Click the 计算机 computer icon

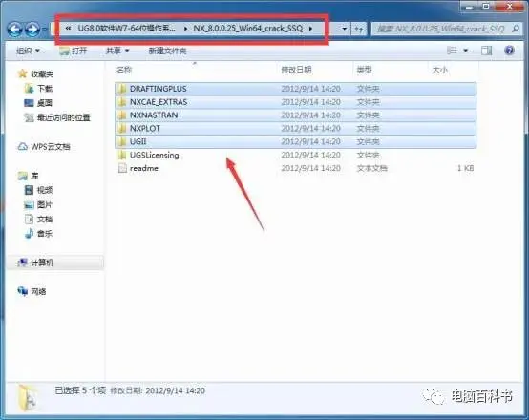pos(23,262)
